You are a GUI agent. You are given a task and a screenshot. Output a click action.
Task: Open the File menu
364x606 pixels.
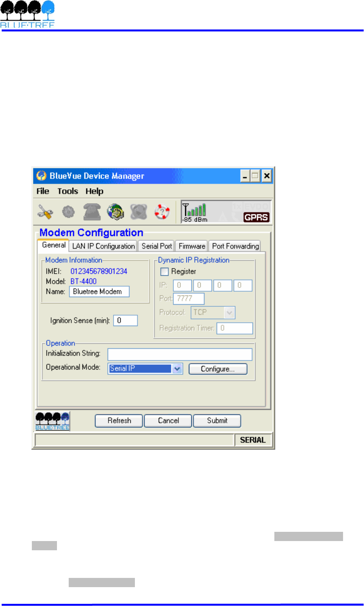tap(43, 191)
